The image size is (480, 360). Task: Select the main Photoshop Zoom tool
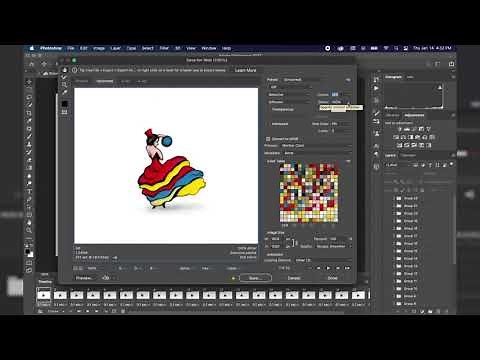tap(29, 230)
